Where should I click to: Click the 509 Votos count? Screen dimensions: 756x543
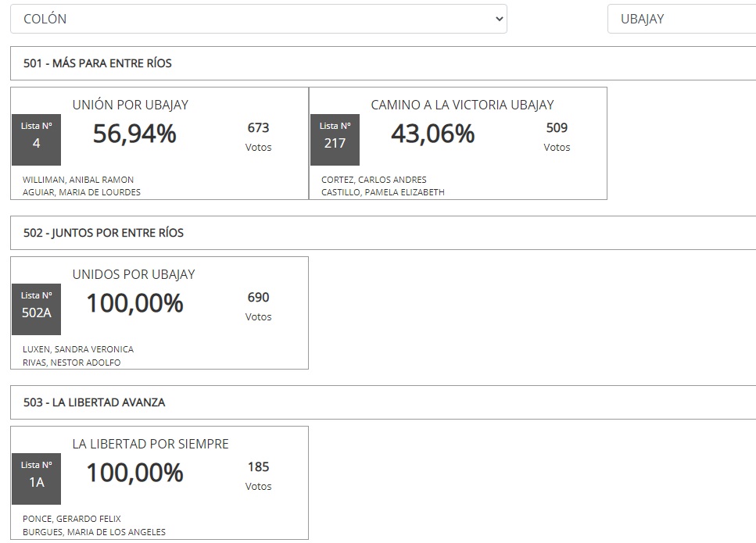(x=557, y=137)
